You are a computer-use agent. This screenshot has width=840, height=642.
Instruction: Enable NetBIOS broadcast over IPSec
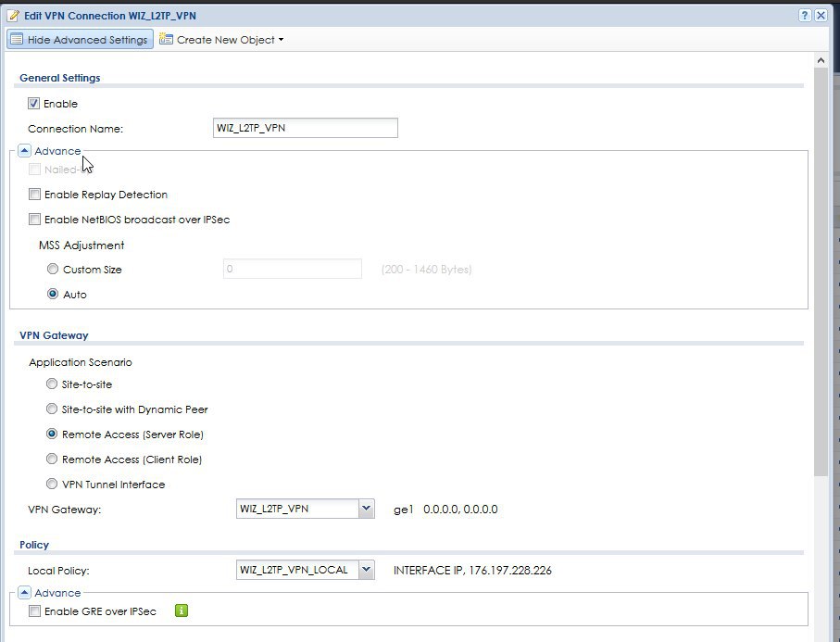pos(34,220)
